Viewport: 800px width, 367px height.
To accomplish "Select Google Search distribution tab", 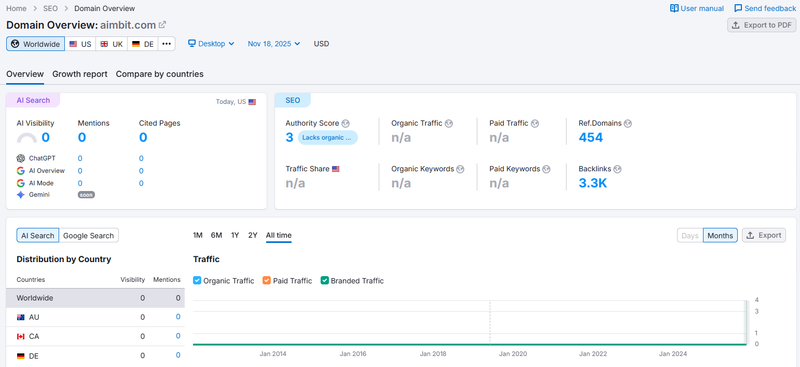I will (89, 235).
